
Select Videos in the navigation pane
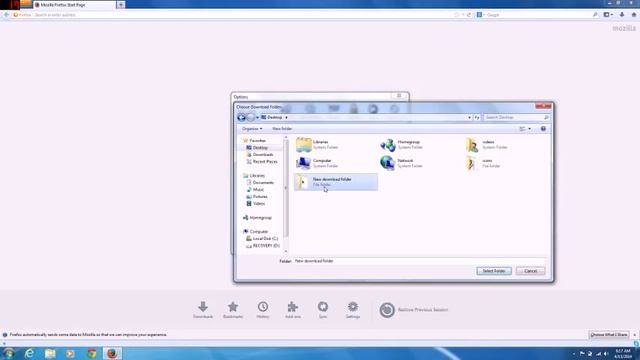pos(256,203)
